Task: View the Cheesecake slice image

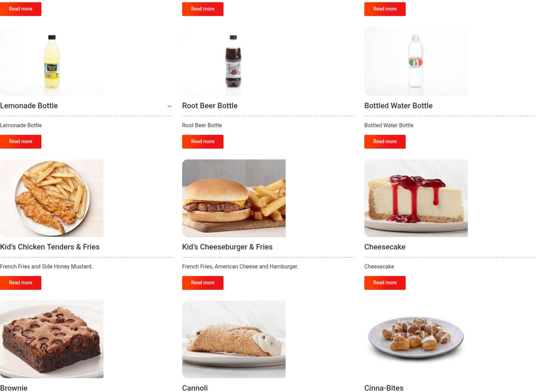Action: pos(416,198)
